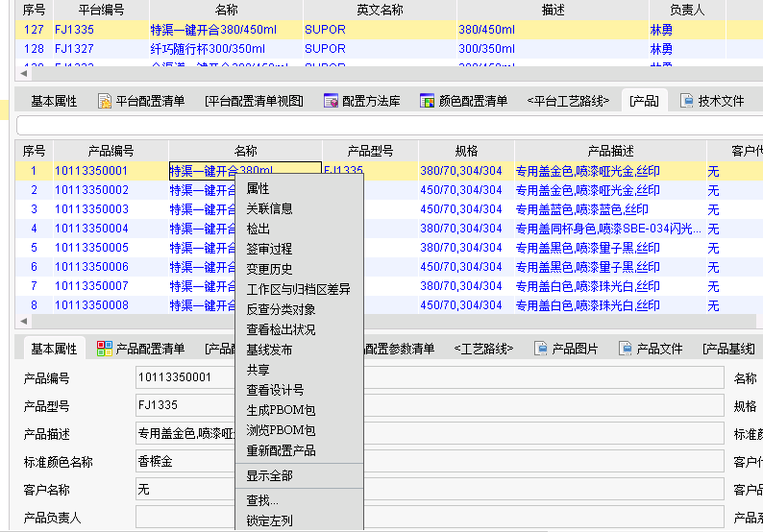
Task: Click 生成PBOM包 menu entry
Action: click(281, 410)
